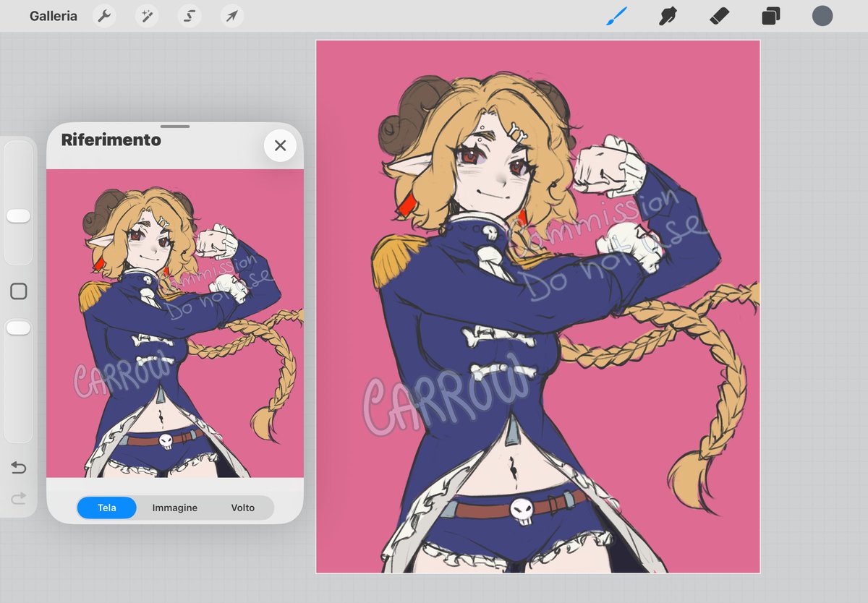Screen dimensions: 868x603
Task: Tap the main canvas artwork
Action: 538,307
